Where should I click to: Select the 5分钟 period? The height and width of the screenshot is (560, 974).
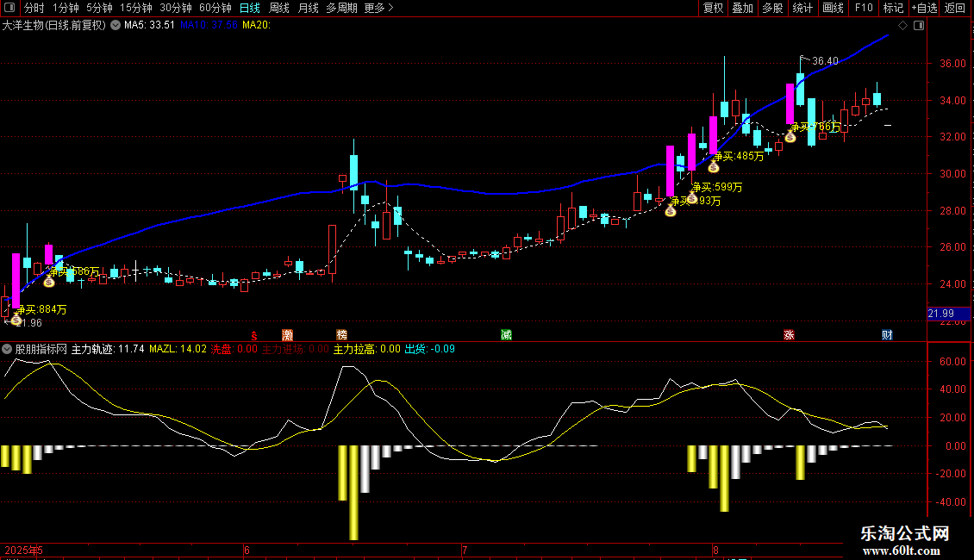[99, 8]
